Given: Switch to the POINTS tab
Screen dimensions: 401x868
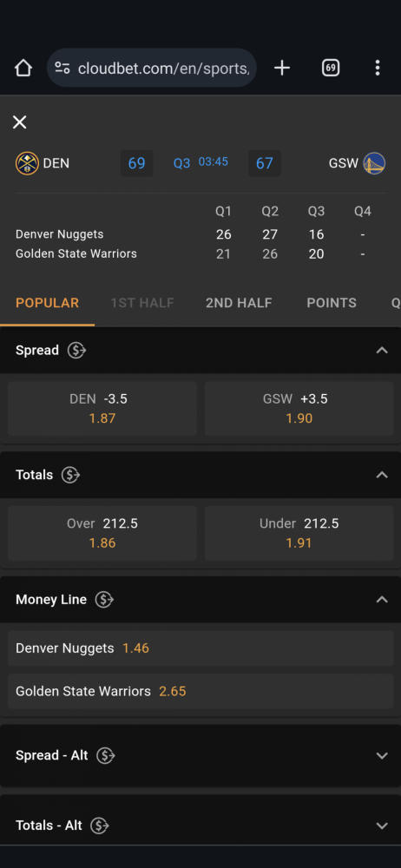Looking at the screenshot, I should [332, 303].
